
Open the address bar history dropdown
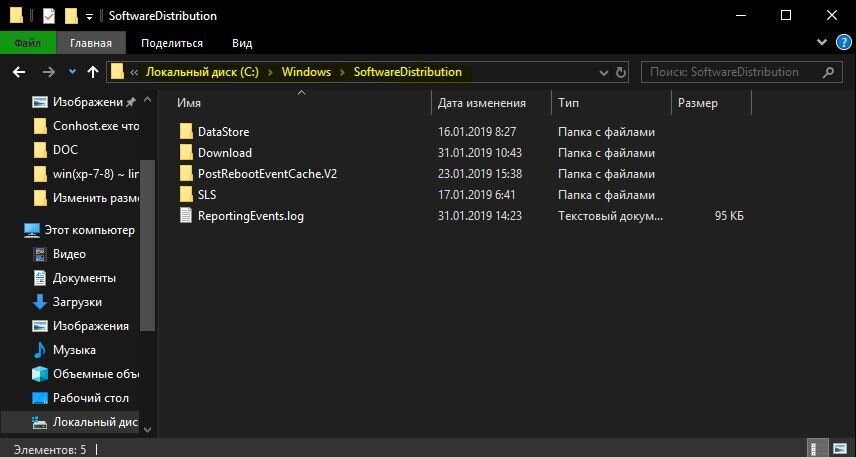[603, 73]
